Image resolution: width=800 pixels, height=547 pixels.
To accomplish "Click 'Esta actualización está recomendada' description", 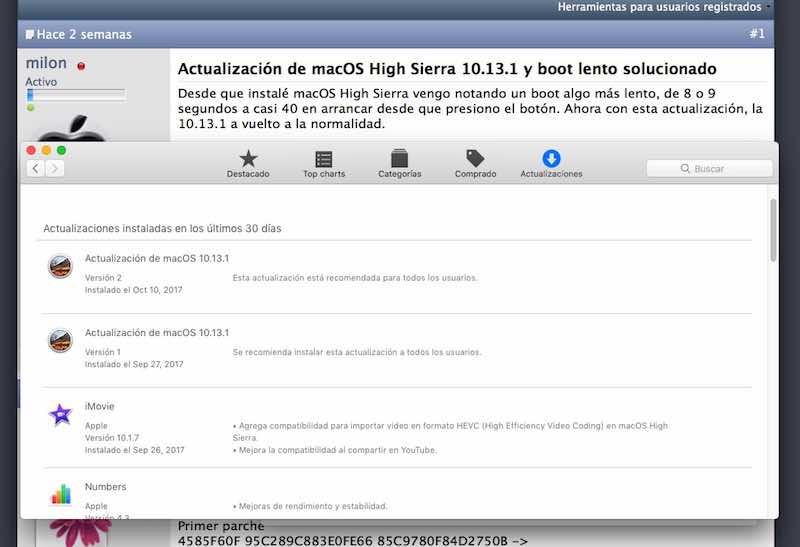I will tap(355, 278).
